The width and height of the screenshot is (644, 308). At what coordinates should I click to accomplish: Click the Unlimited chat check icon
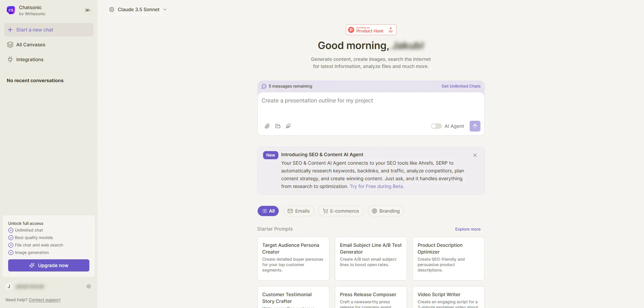point(11,230)
